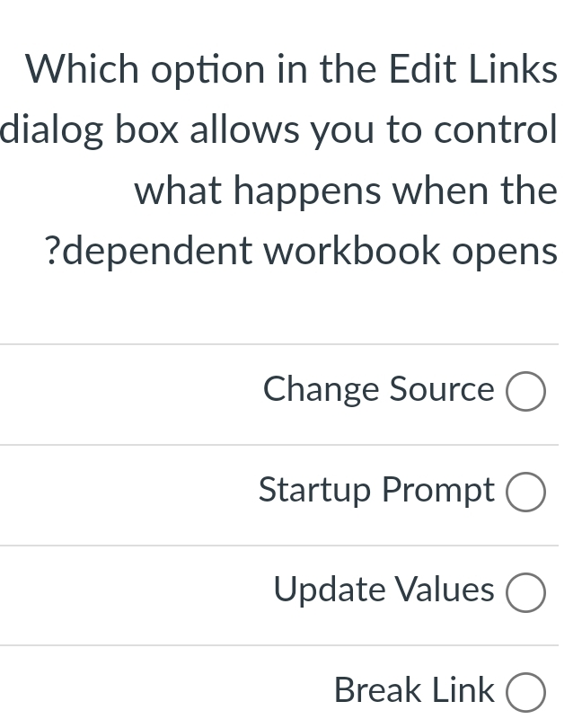Select the Break Link radio button
582x728 pixels.
click(x=525, y=692)
